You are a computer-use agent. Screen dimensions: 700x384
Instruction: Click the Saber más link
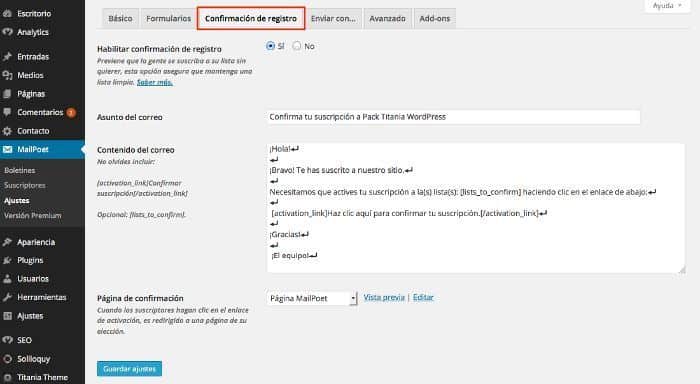pos(154,82)
